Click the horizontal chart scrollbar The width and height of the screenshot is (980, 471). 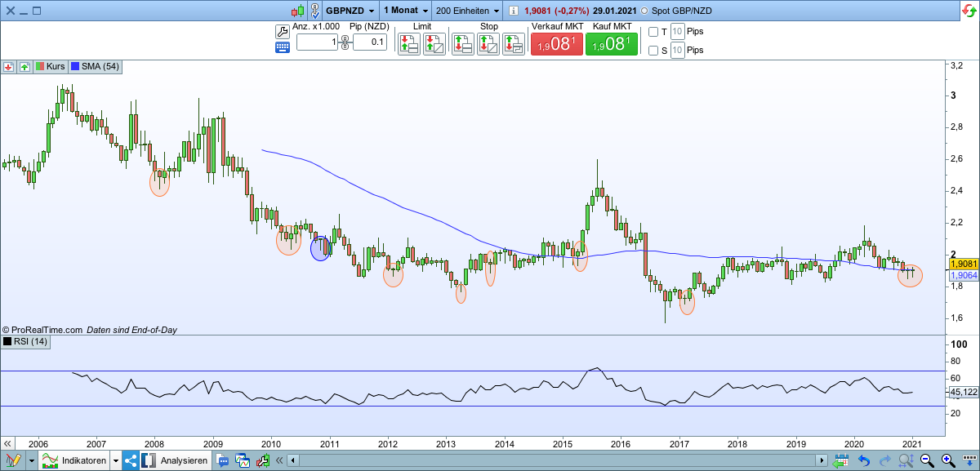(555, 460)
